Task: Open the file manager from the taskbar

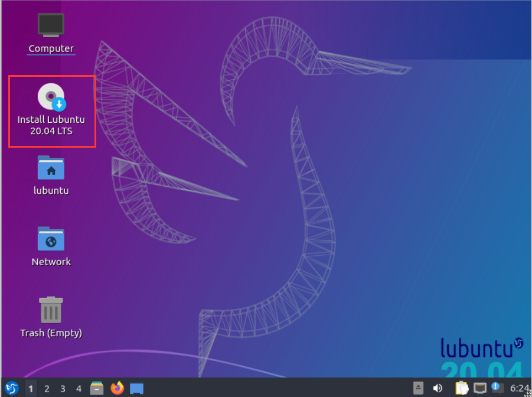Action: tap(97, 388)
